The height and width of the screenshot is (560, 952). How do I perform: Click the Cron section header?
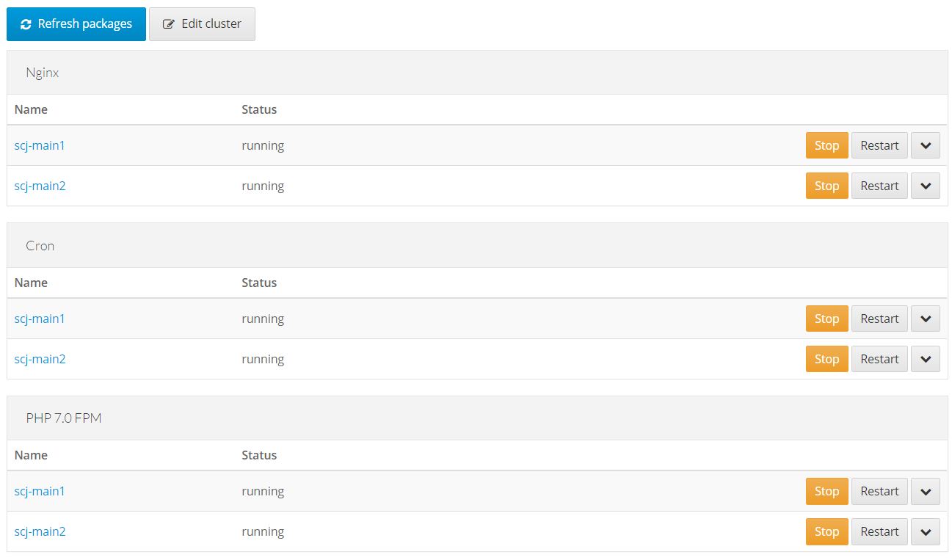477,246
